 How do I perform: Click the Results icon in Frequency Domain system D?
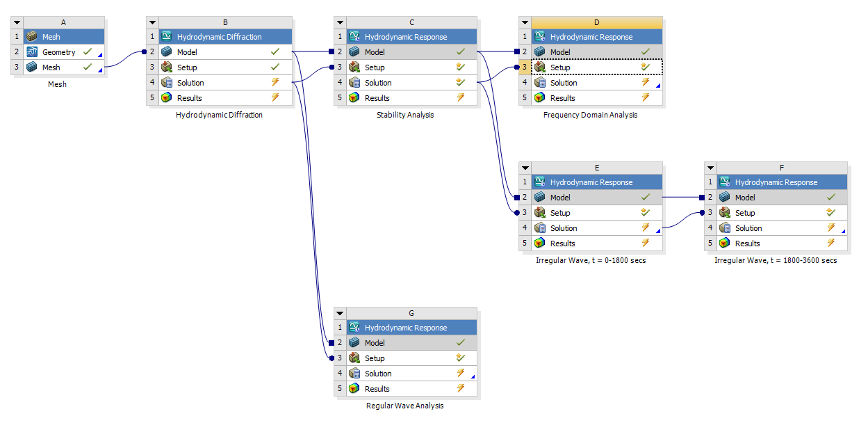click(540, 98)
